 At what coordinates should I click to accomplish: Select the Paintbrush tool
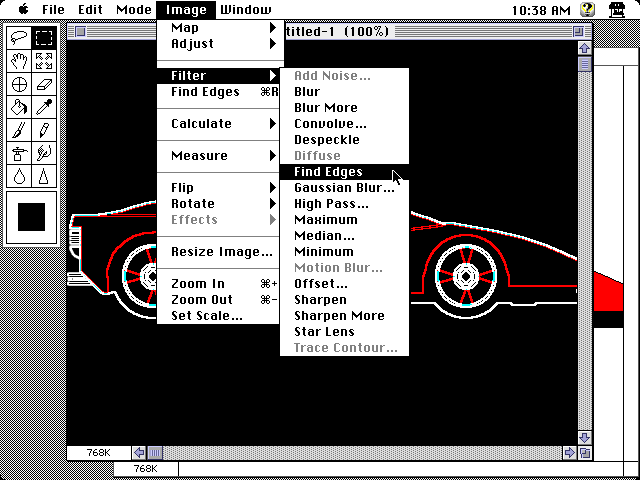point(19,131)
